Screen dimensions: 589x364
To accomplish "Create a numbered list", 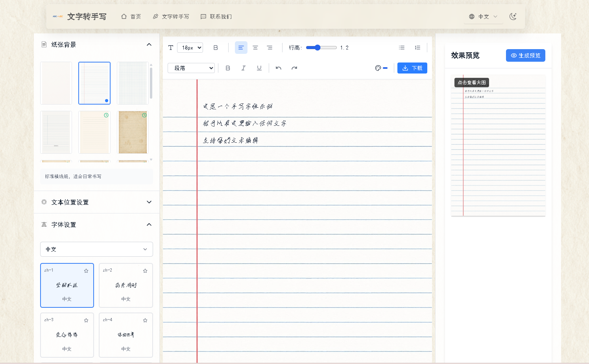I will point(417,47).
